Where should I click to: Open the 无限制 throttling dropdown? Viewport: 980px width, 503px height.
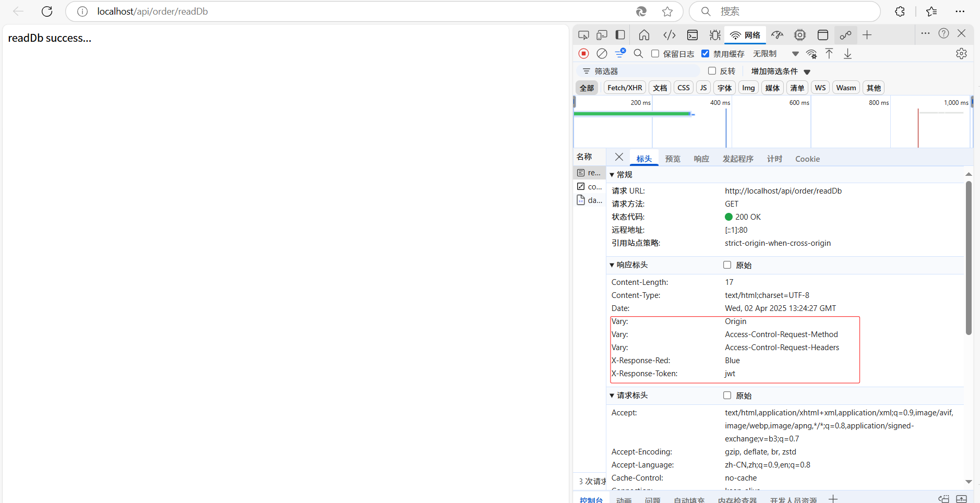pos(775,54)
